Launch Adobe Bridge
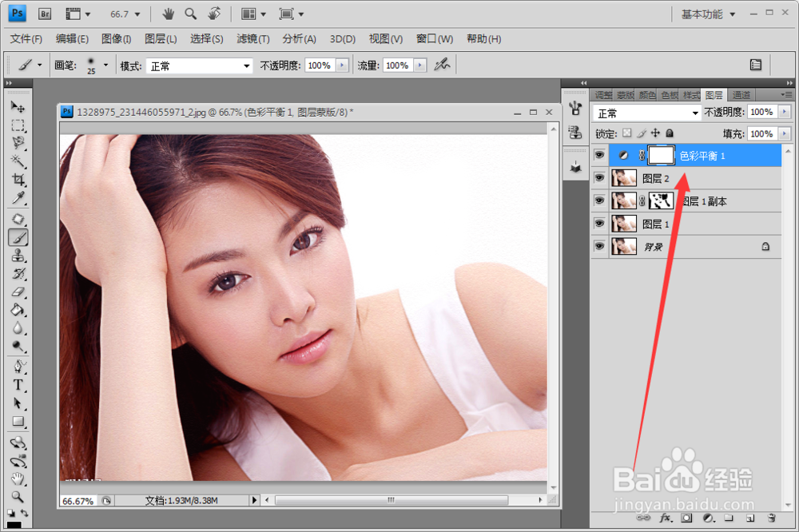Viewport: 799px width, 532px height. (45, 14)
